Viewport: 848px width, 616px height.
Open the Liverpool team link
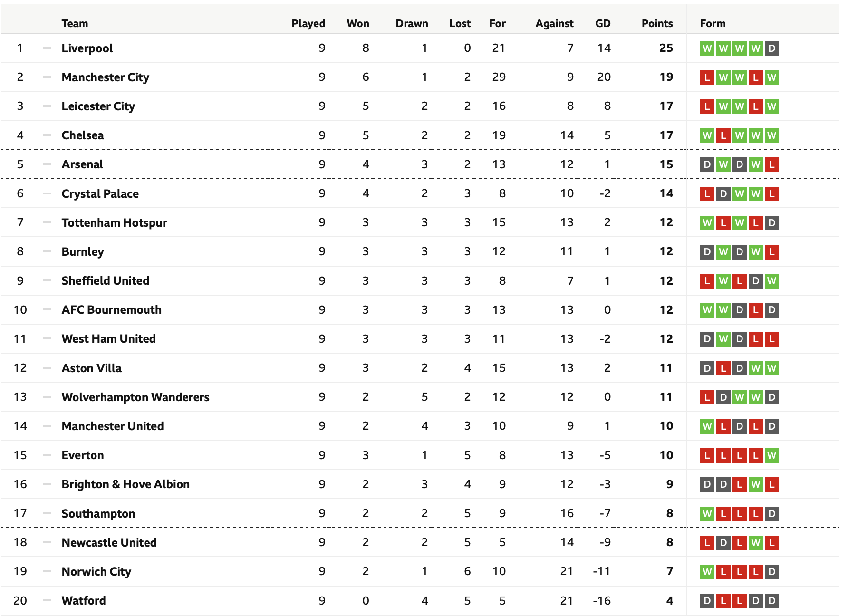coord(87,48)
